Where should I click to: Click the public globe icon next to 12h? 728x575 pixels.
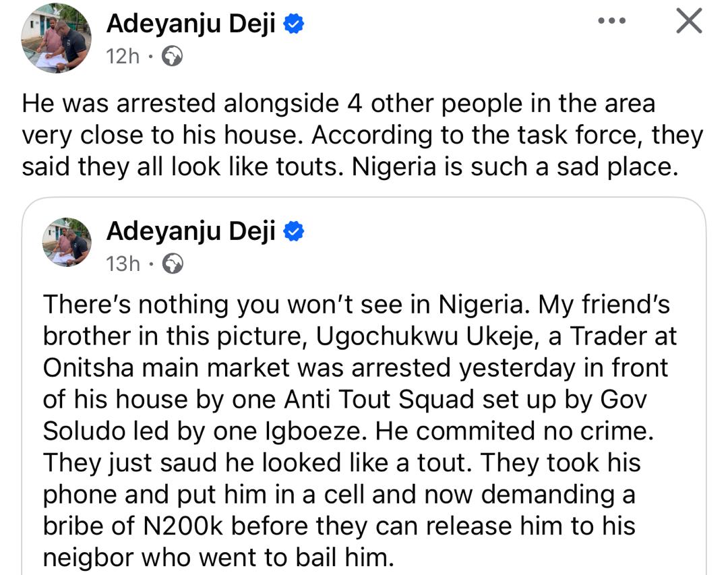(173, 57)
